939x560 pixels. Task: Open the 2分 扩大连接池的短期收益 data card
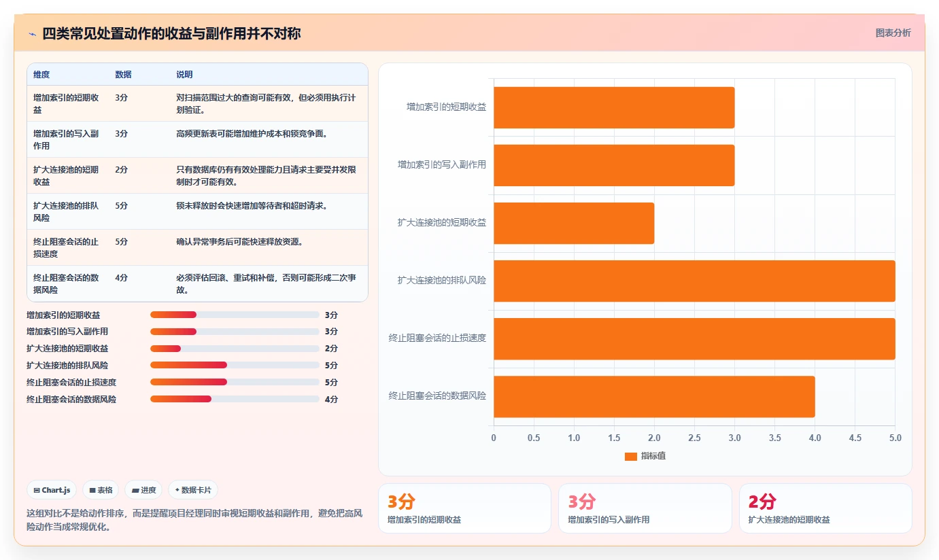pos(825,508)
